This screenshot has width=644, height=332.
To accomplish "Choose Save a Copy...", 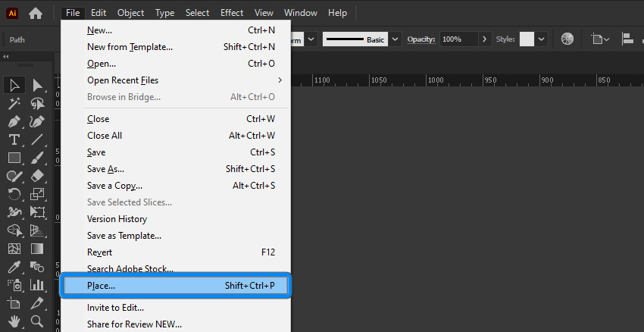I will 175,186.
